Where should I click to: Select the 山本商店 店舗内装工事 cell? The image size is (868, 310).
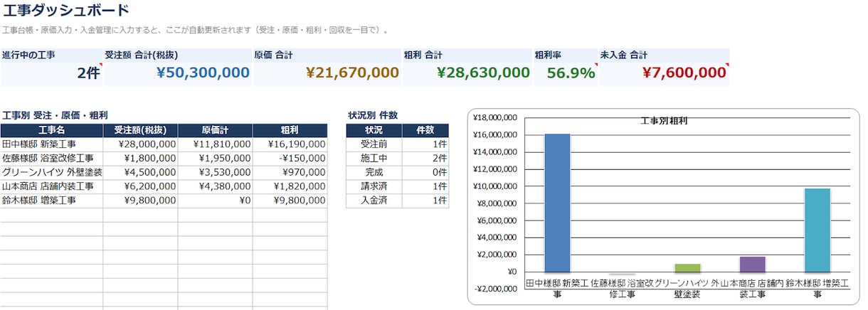pyautogui.click(x=52, y=186)
